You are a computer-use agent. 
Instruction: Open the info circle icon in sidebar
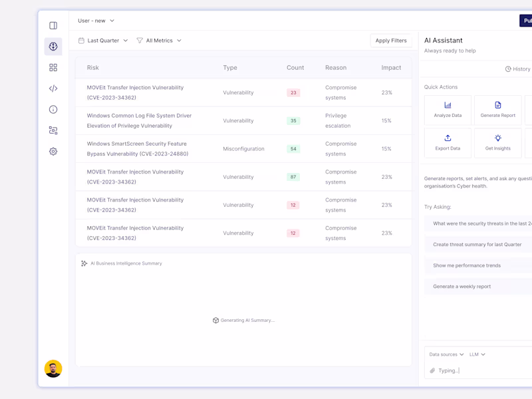pyautogui.click(x=53, y=110)
